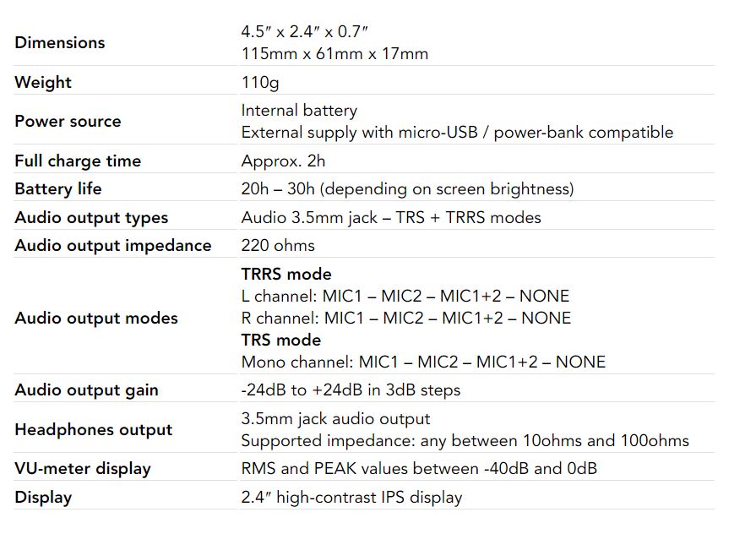Select the Full charge time label

(x=78, y=161)
